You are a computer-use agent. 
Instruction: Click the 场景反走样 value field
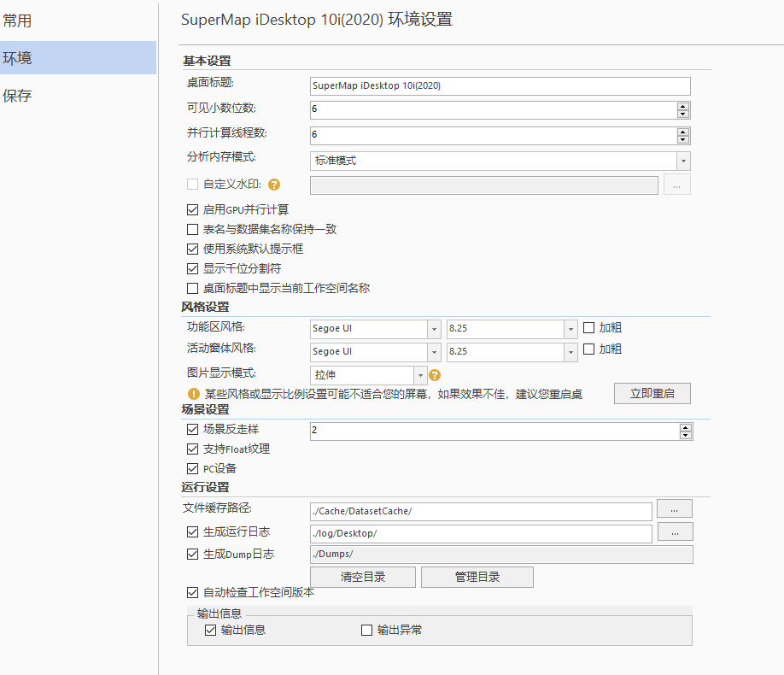tap(495, 431)
